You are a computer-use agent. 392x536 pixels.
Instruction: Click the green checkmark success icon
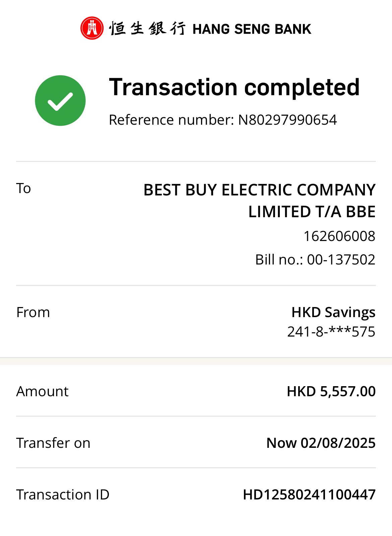[x=60, y=101]
